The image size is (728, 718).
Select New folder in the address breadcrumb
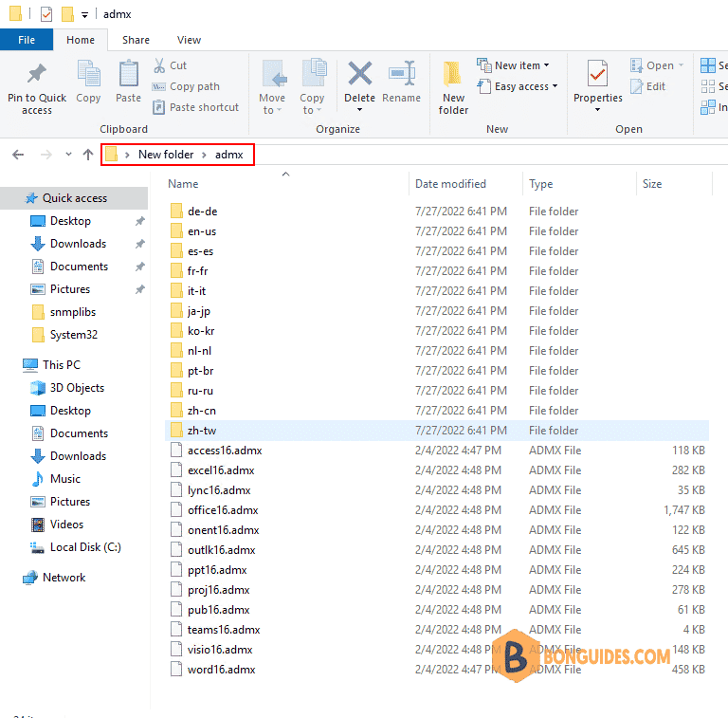click(166, 155)
